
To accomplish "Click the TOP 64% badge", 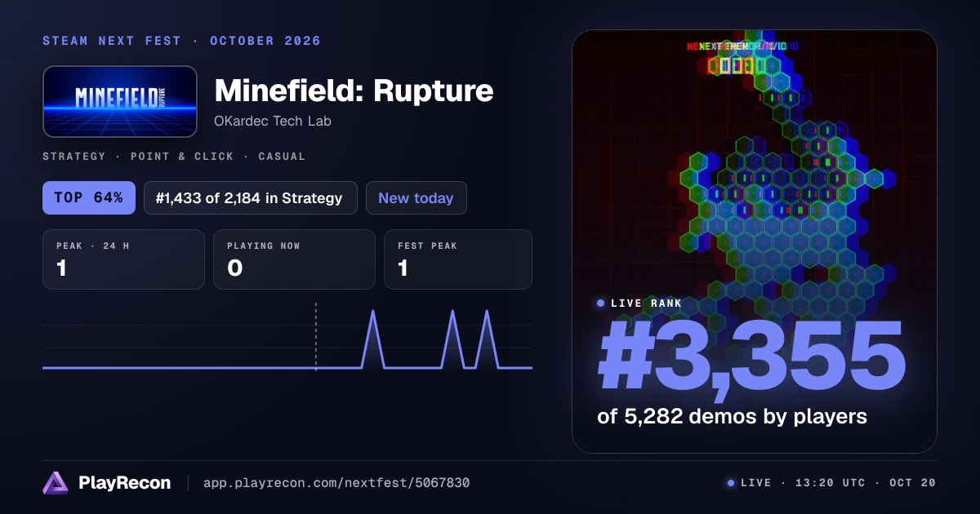I will point(89,197).
